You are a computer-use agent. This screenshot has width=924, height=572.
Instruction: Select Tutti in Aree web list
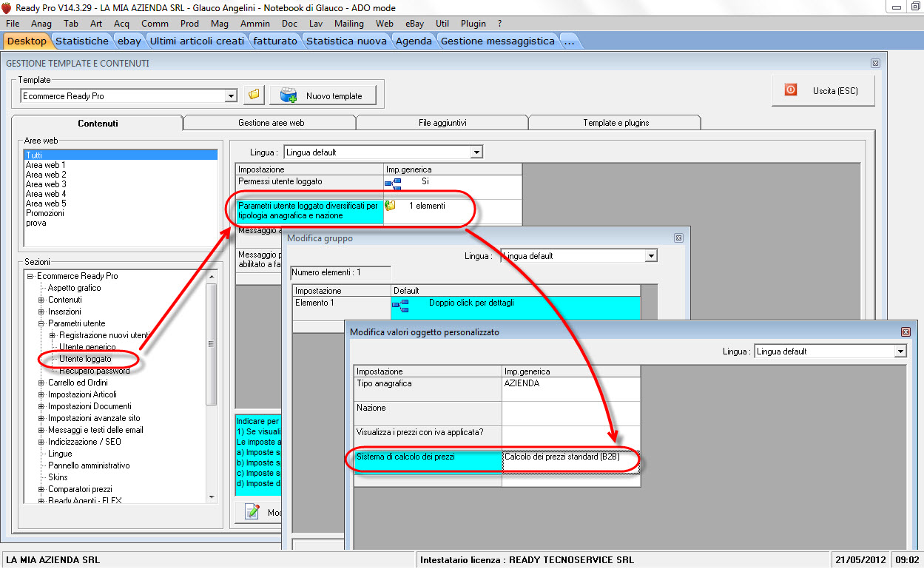click(121, 155)
